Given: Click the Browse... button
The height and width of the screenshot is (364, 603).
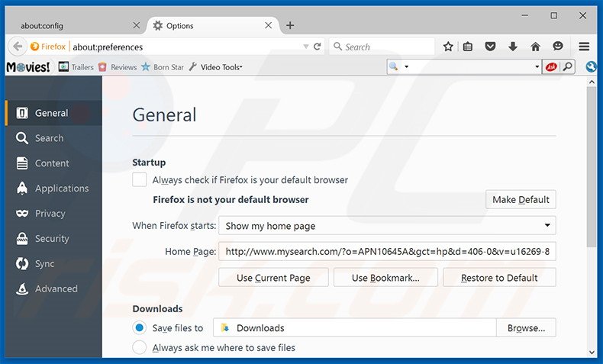Looking at the screenshot, I should [526, 328].
